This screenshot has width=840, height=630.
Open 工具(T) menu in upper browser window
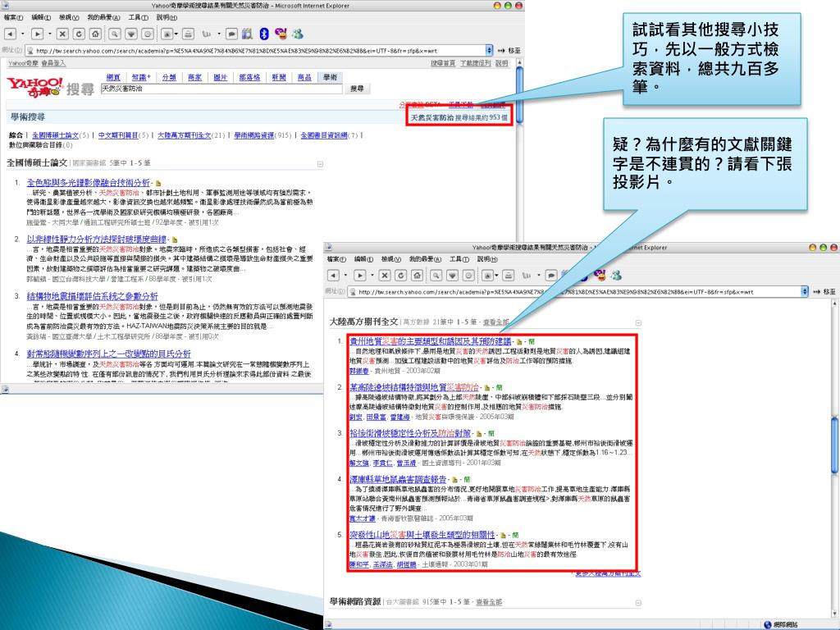(x=138, y=17)
